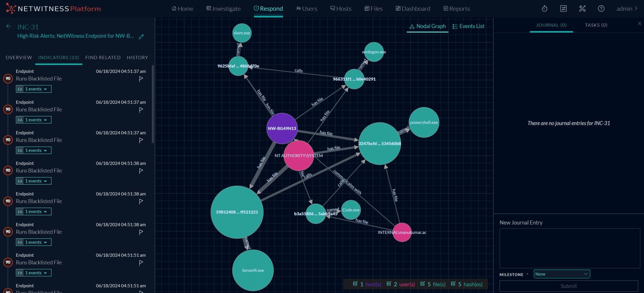Screen dimensions: 644x293
Task: Click the indicators list scrollbar
Action: [x=153, y=104]
